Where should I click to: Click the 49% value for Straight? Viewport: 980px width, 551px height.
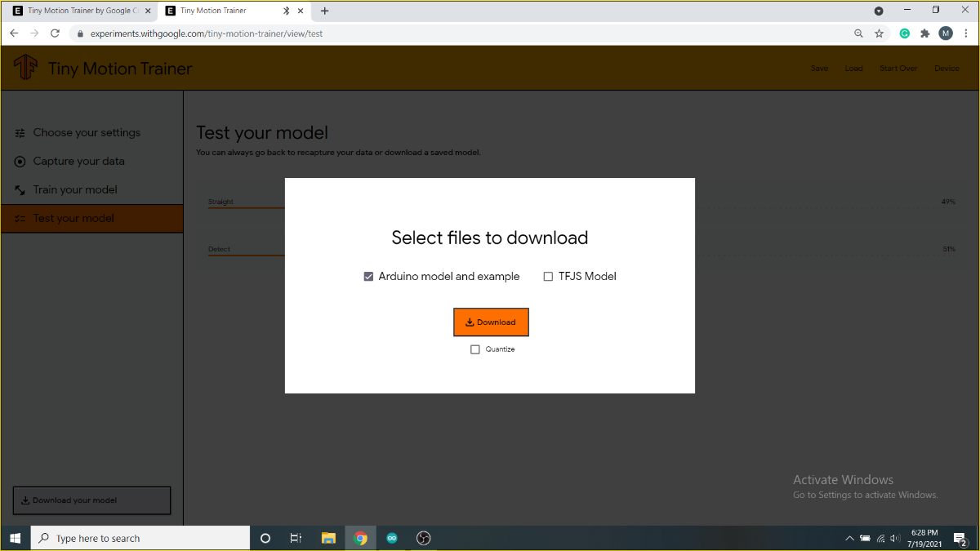(948, 202)
